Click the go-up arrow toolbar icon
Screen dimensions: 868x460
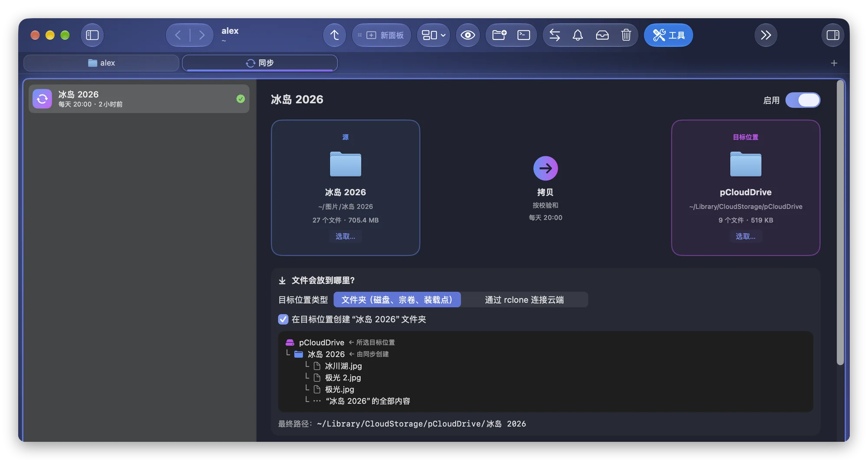click(334, 35)
